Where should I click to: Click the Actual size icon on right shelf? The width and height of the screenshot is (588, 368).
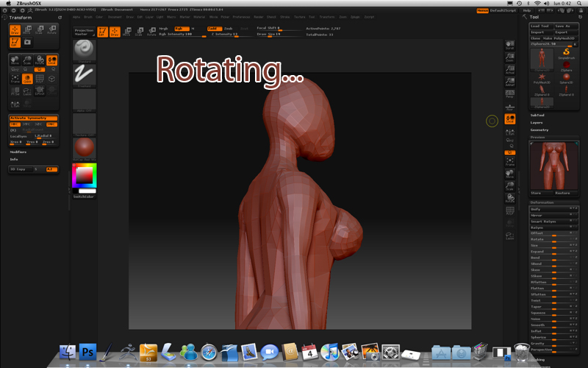click(x=509, y=69)
